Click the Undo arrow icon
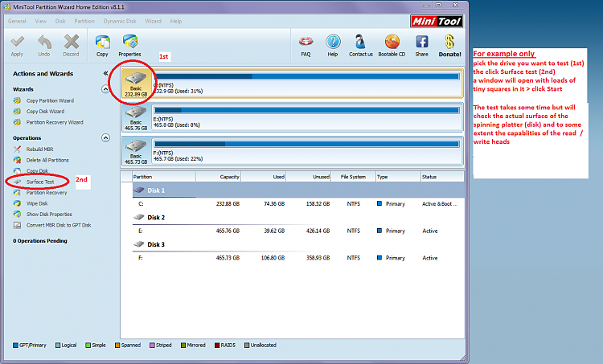Viewport: 603px width, 364px height. click(44, 42)
